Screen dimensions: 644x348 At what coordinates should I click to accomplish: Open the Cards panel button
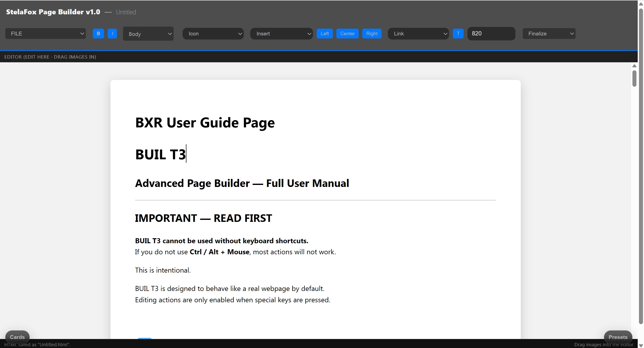17,337
